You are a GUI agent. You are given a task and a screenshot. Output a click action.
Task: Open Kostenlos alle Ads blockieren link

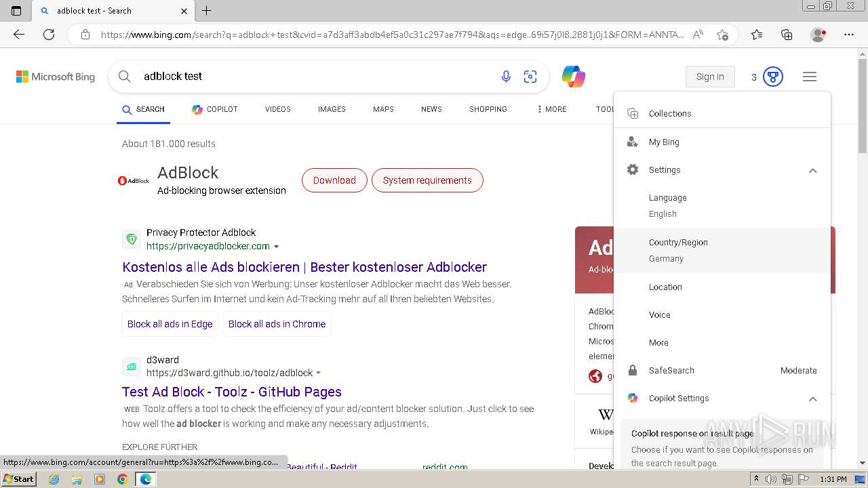point(304,267)
